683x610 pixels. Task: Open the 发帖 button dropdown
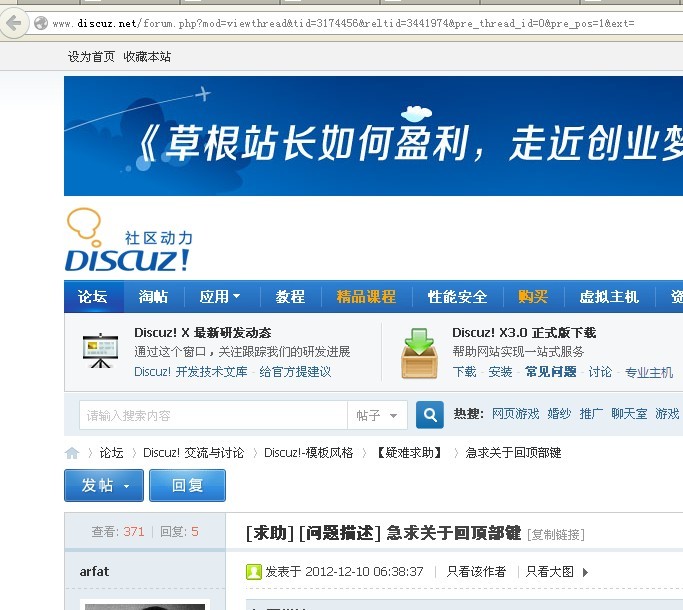(x=127, y=486)
